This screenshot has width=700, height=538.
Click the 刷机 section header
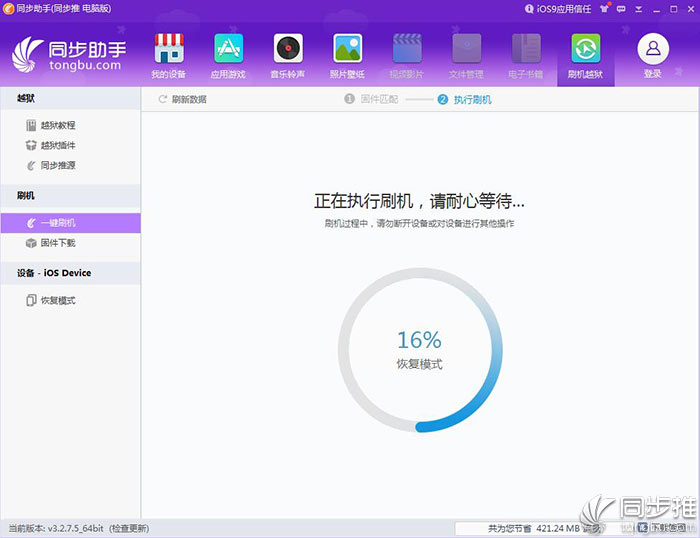pyautogui.click(x=71, y=196)
